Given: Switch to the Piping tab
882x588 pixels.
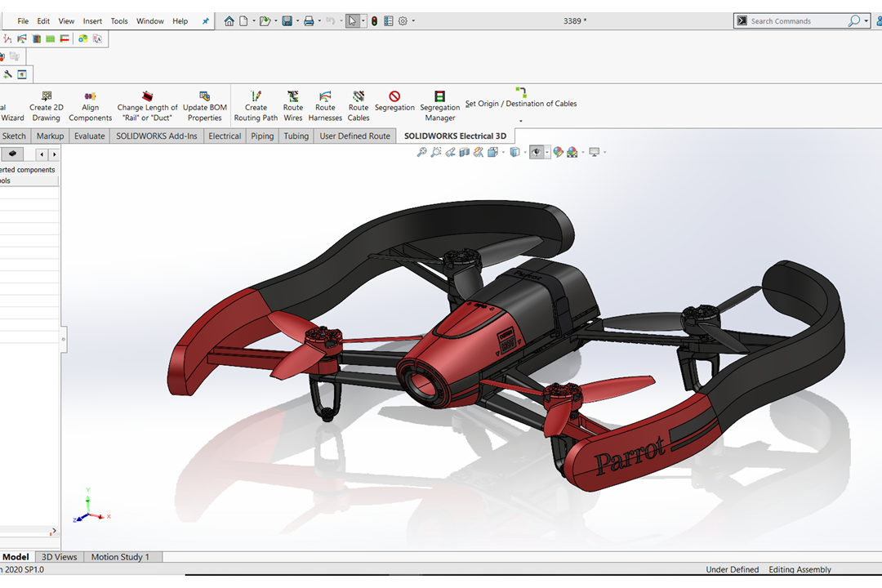Looking at the screenshot, I should pyautogui.click(x=262, y=136).
